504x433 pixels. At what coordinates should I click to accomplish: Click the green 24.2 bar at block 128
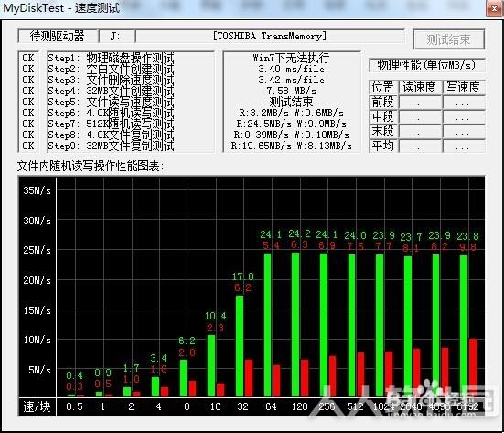(295, 324)
